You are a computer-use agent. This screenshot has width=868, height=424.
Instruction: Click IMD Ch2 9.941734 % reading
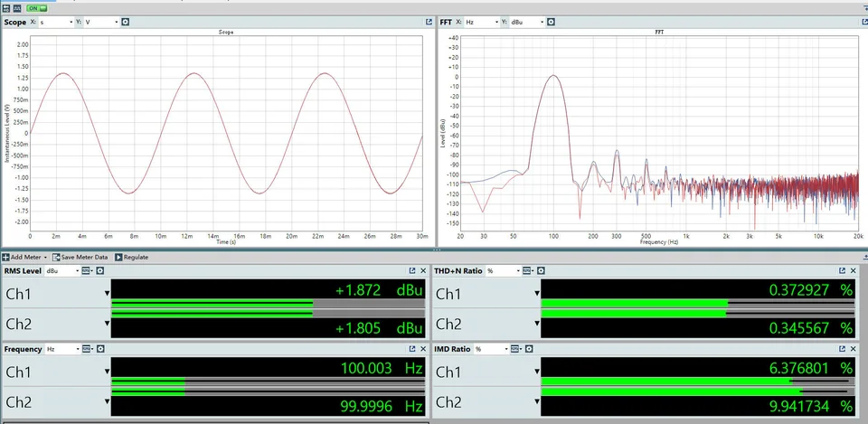tap(811, 407)
